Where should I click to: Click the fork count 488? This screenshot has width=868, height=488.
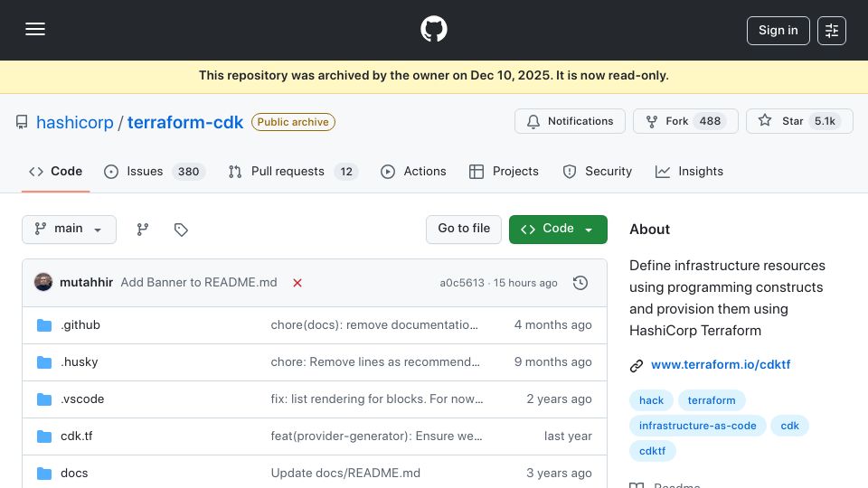coord(710,121)
